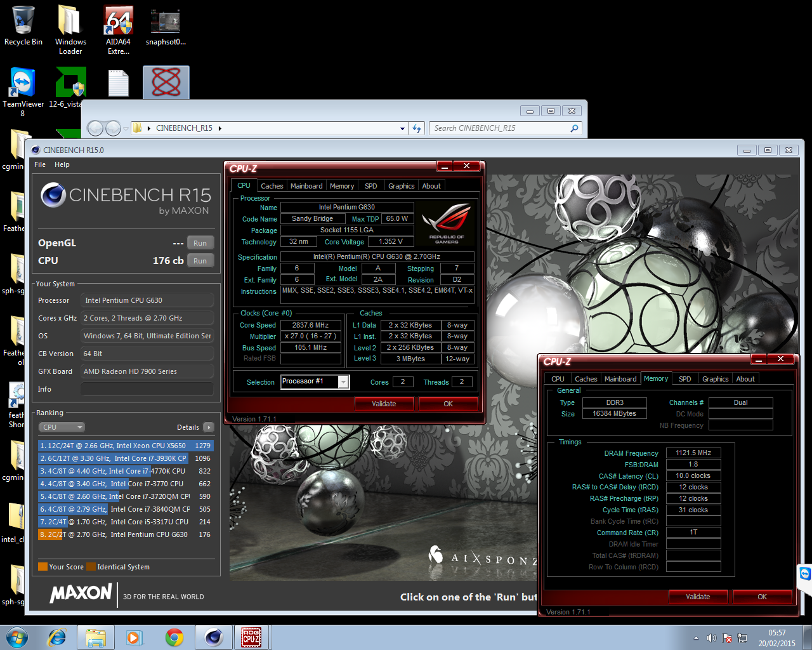This screenshot has width=812, height=650.
Task: Click OK in the Memory CPU-Z window
Action: pos(762,597)
